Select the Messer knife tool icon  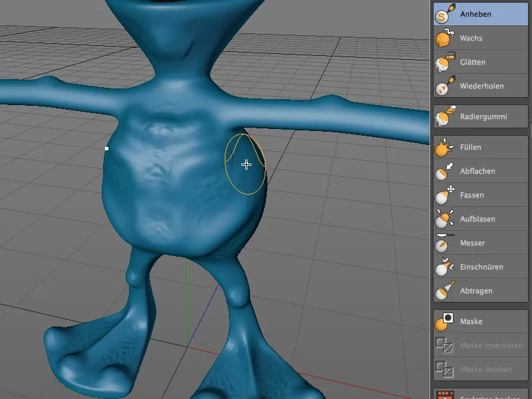pos(441,243)
